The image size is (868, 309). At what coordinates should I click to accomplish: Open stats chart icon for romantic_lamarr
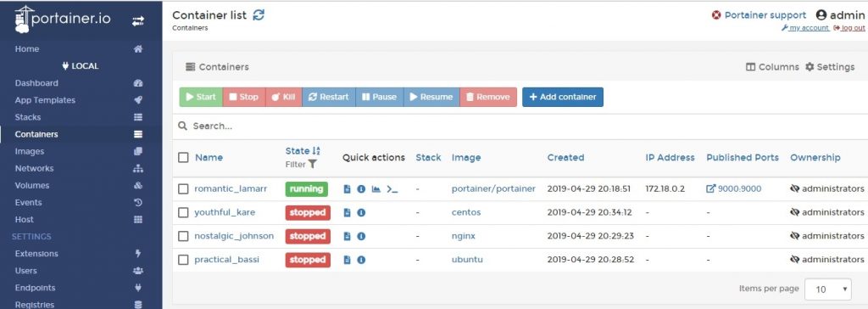pyautogui.click(x=376, y=189)
